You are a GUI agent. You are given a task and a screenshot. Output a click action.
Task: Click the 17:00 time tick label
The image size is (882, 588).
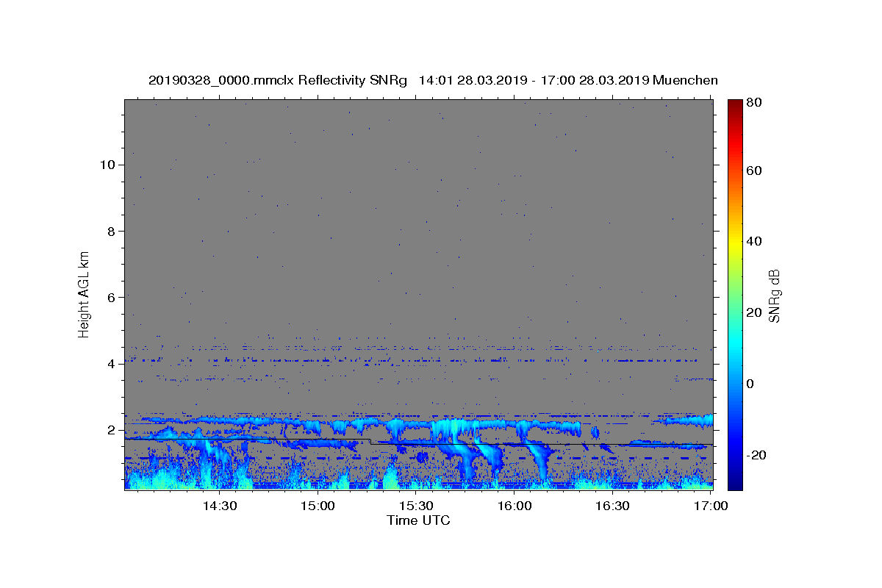711,506
